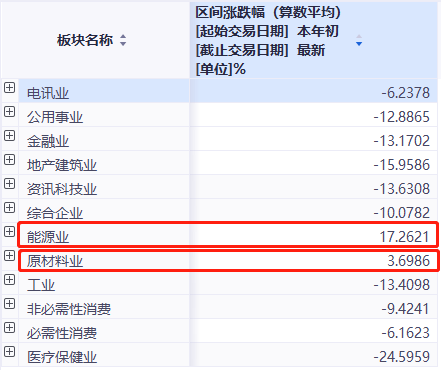Expand the 公用事业 row
The height and width of the screenshot is (370, 441).
tap(9, 112)
